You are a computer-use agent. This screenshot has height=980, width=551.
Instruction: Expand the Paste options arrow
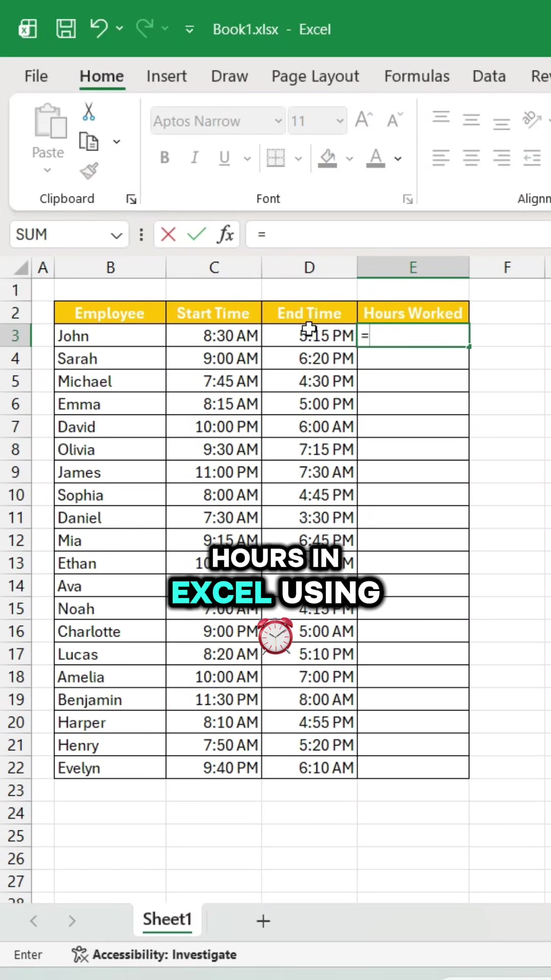pos(47,170)
